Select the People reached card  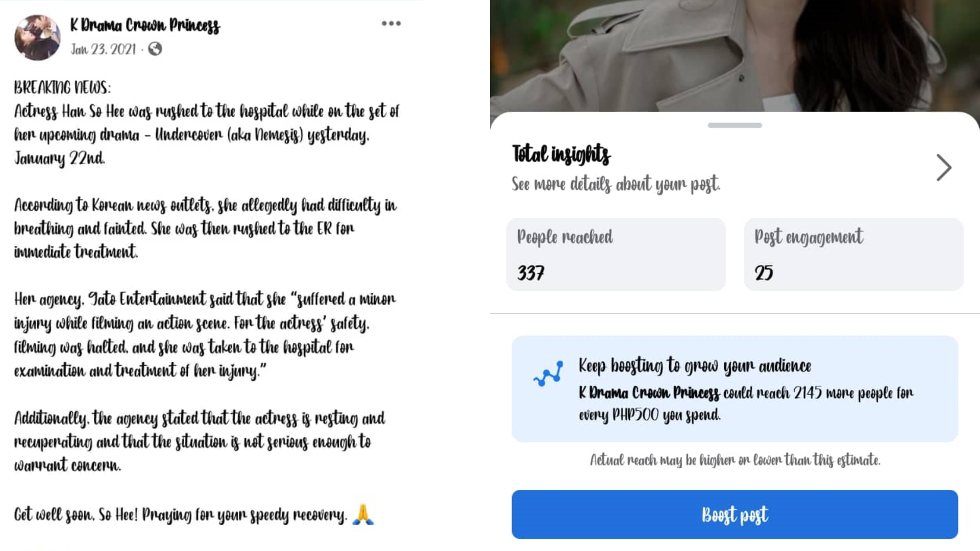(616, 255)
